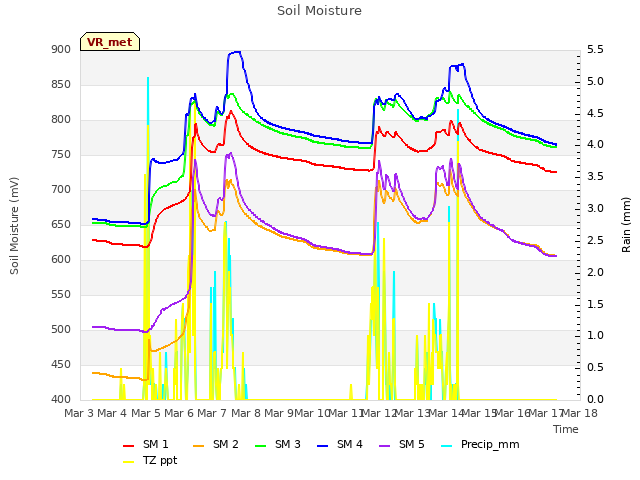Click the 900 left axis tick label
This screenshot has height=480, width=640.
point(61,50)
